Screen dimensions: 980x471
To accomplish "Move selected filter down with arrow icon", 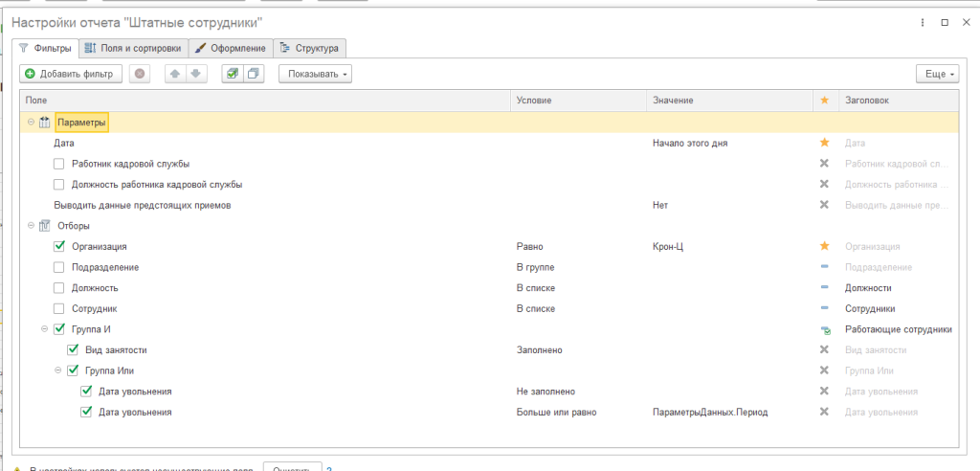I will coord(196,74).
